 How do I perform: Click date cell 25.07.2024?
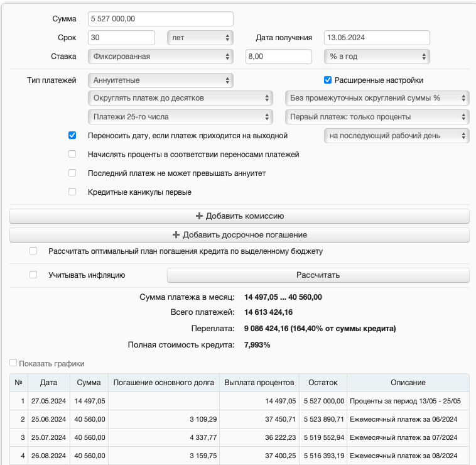[x=48, y=437]
